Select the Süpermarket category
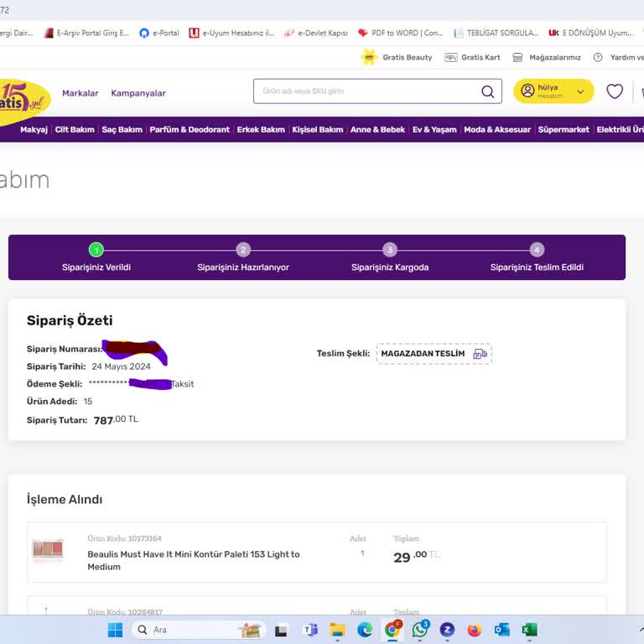The width and height of the screenshot is (644, 644). tap(563, 129)
